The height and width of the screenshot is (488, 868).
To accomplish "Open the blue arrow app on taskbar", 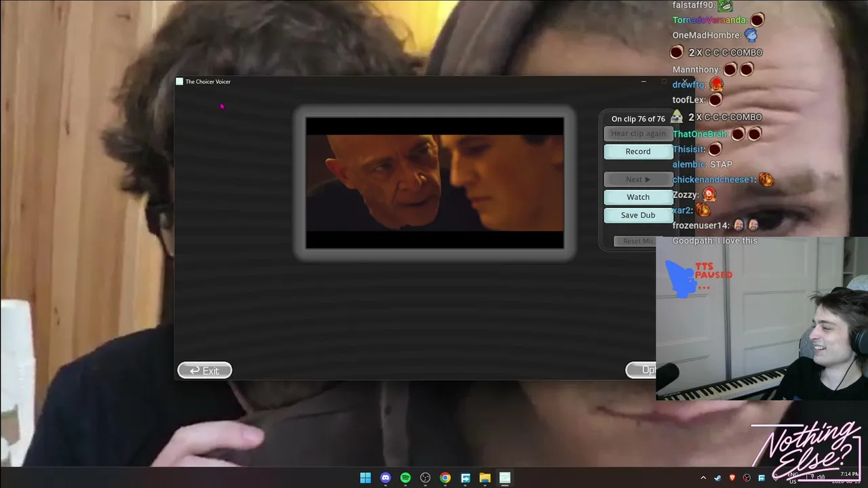I will [465, 478].
